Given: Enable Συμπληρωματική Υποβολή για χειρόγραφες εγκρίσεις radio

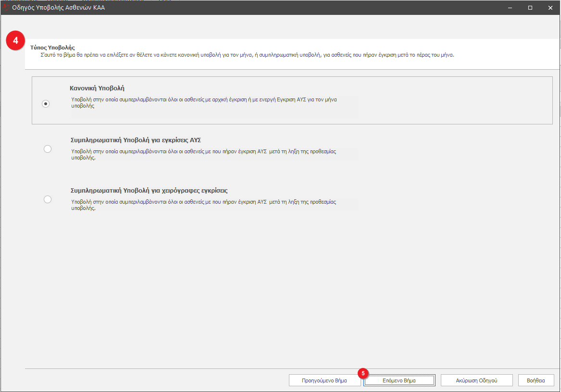Looking at the screenshot, I should tap(47, 199).
